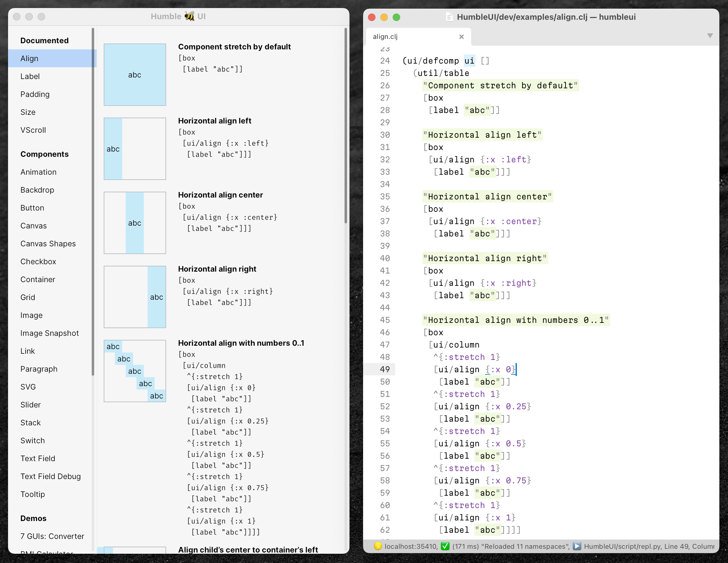728x563 pixels.
Task: Click the sidebar list scrollbar
Action: click(x=93, y=200)
